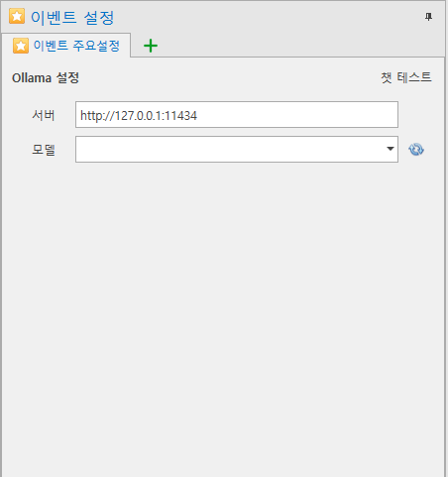Add a new tab with green plus
448x477 pixels.
[151, 46]
